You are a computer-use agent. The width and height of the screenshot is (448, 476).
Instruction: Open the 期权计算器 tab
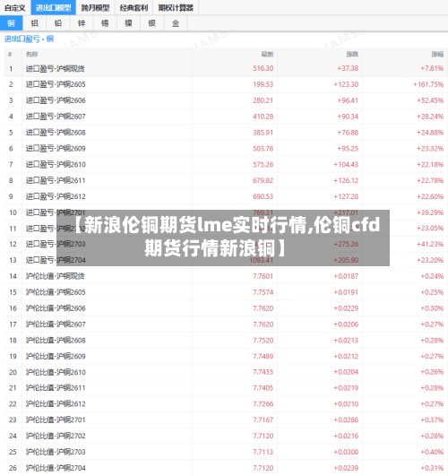point(176,7)
